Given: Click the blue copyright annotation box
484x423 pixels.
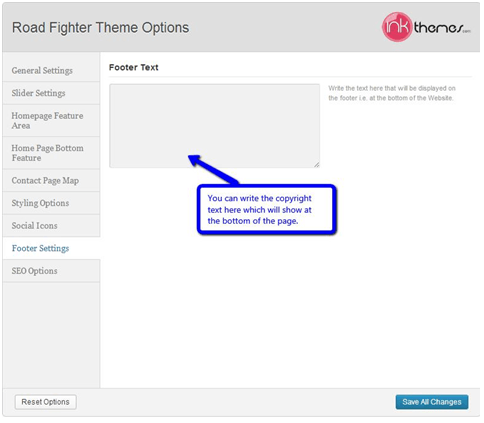Looking at the screenshot, I should 267,210.
